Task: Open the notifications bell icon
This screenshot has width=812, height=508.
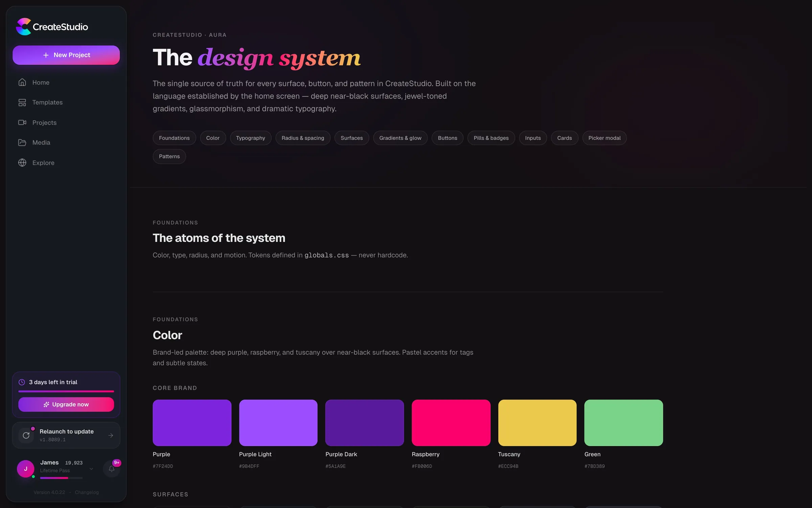Action: pyautogui.click(x=111, y=469)
